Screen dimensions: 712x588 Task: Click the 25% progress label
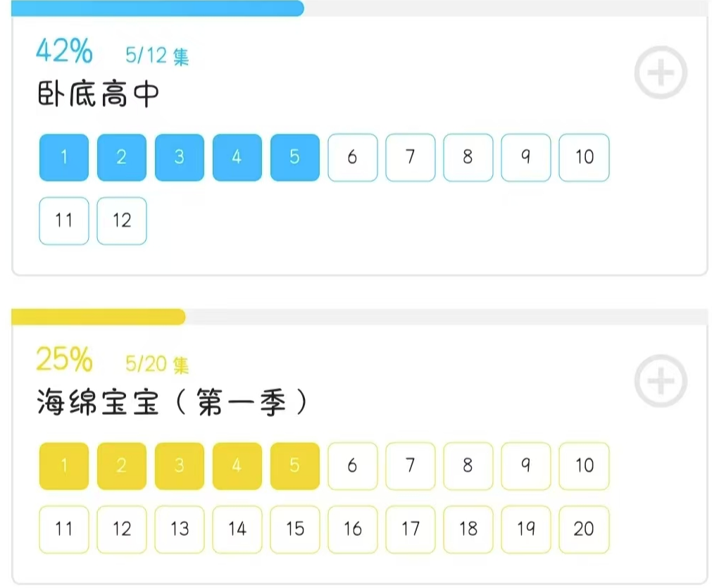click(x=64, y=360)
